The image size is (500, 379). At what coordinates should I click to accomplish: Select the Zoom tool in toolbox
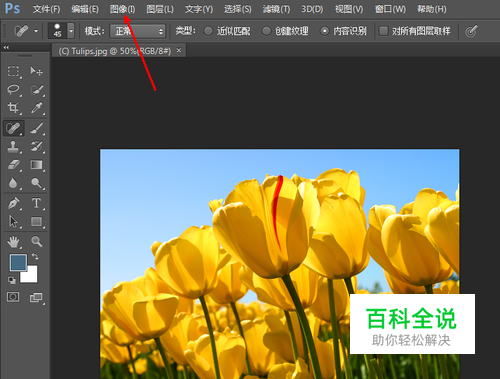click(37, 242)
